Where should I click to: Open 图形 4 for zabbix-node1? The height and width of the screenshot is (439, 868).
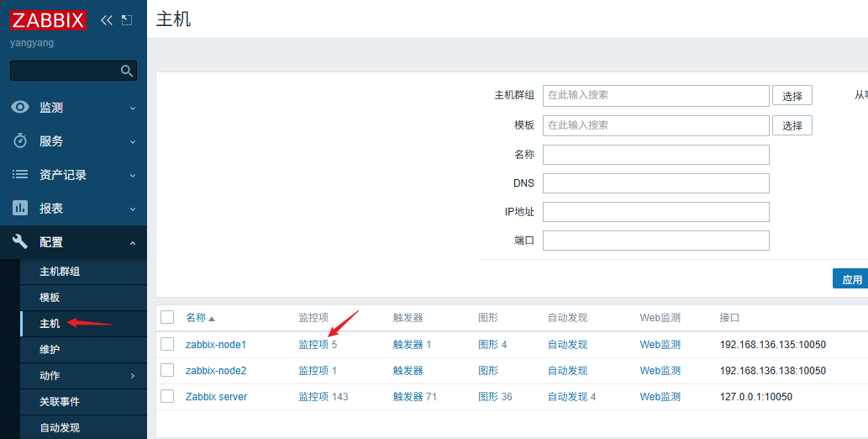[492, 344]
